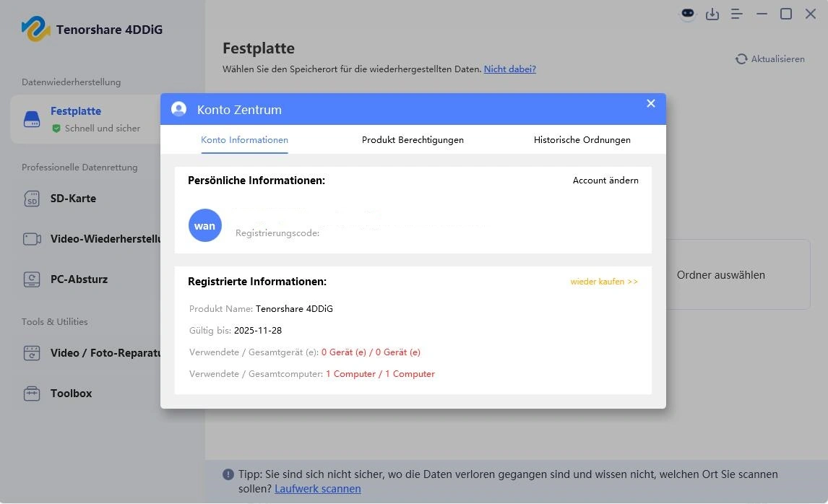Click the PC-Absturz icon in sidebar
This screenshot has width=828, height=504.
[32, 279]
